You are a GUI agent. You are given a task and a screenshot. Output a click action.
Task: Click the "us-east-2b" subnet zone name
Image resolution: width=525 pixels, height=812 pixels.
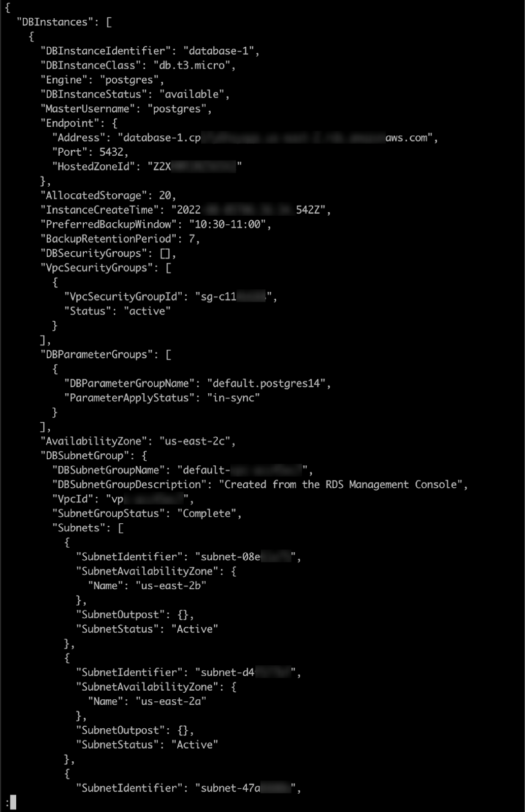(171, 586)
